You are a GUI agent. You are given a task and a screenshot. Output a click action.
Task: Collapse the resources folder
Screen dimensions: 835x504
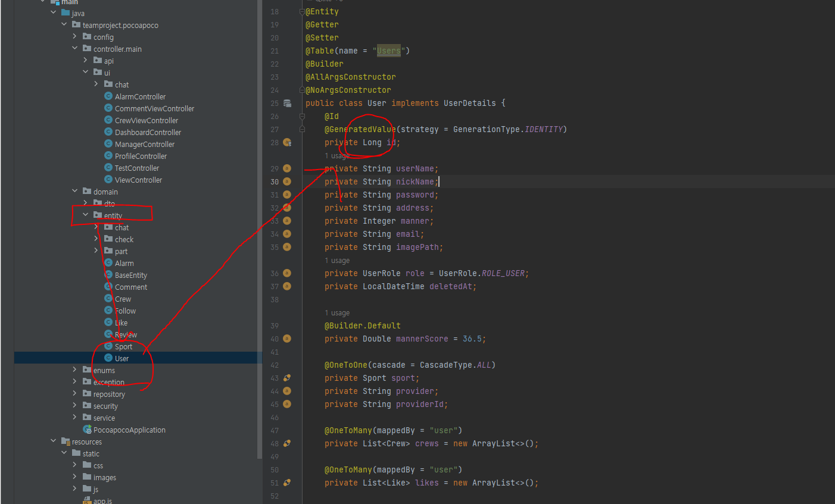54,441
